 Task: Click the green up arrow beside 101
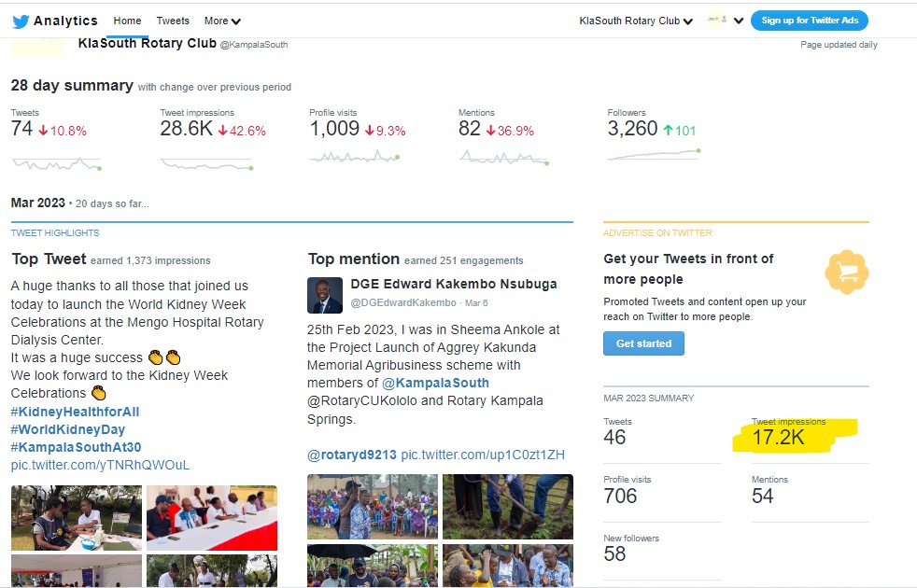(x=668, y=130)
